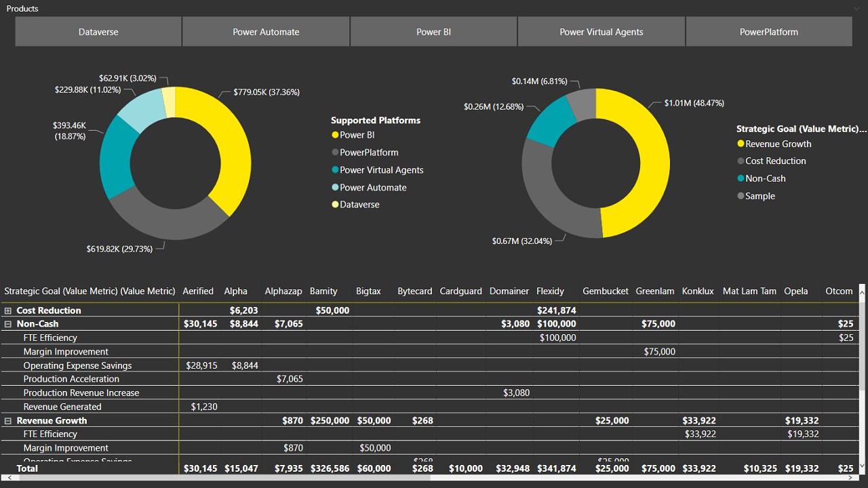
Task: Sort by the Domainer column header
Action: click(509, 291)
